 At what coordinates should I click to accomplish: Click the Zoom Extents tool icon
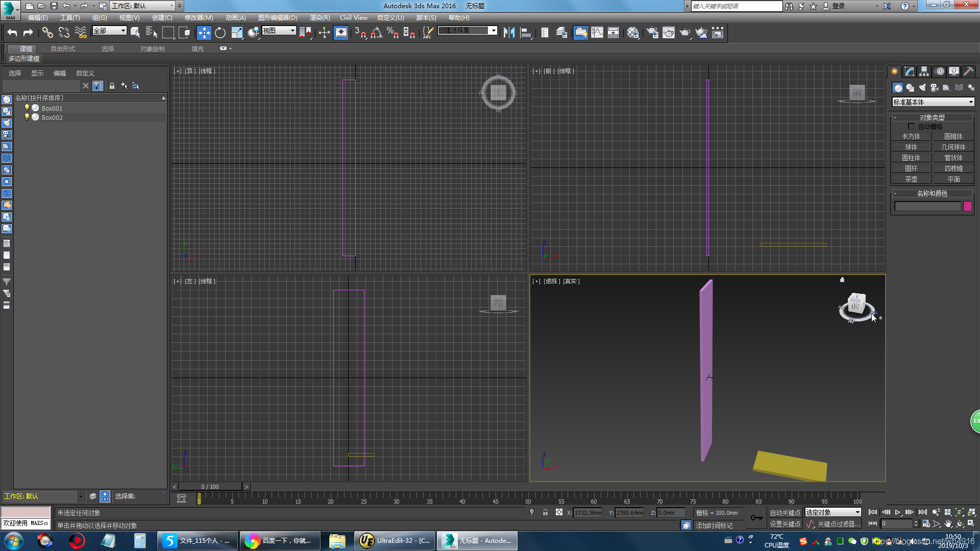959,513
